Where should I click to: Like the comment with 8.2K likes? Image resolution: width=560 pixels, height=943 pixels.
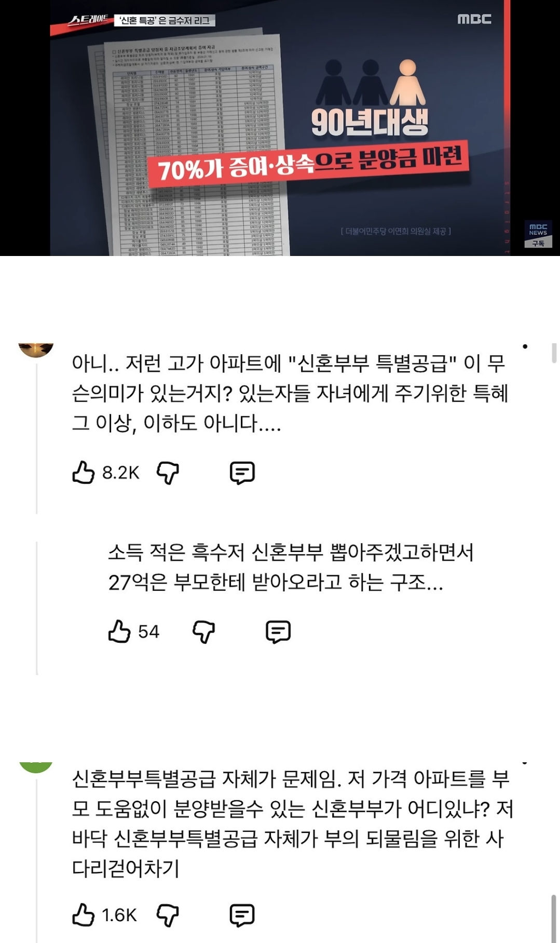point(84,473)
